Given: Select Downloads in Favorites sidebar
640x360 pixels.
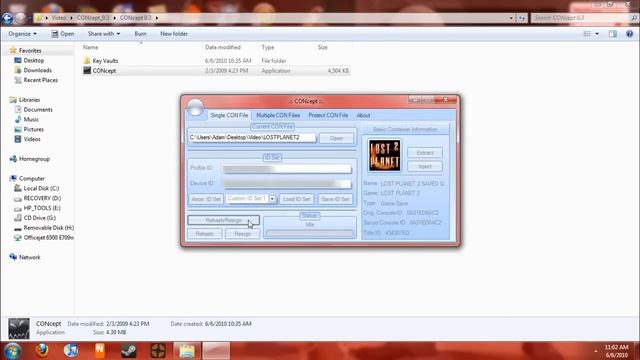Looking at the screenshot, I should point(37,70).
